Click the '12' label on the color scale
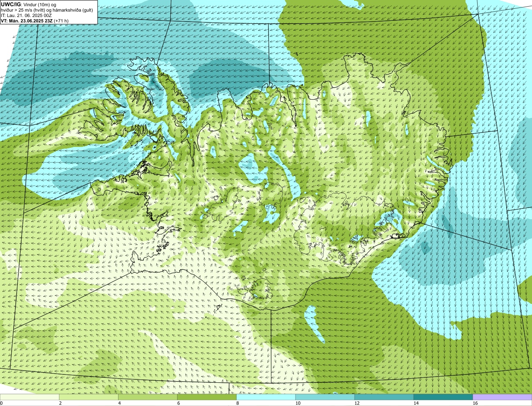Viewport: 532px width, 406px height. point(357,403)
